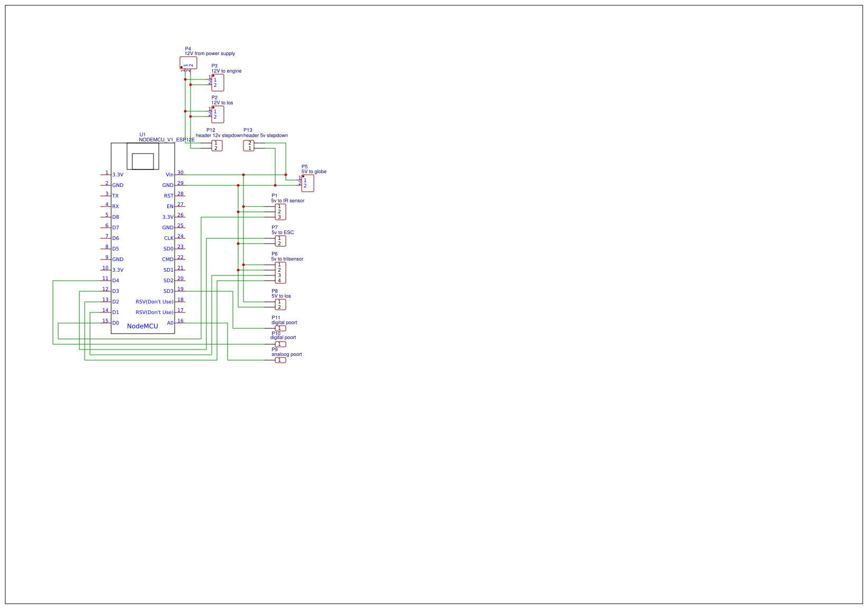The height and width of the screenshot is (609, 868).
Task: Click the green wire junction near pin EN
Action: 243,206
